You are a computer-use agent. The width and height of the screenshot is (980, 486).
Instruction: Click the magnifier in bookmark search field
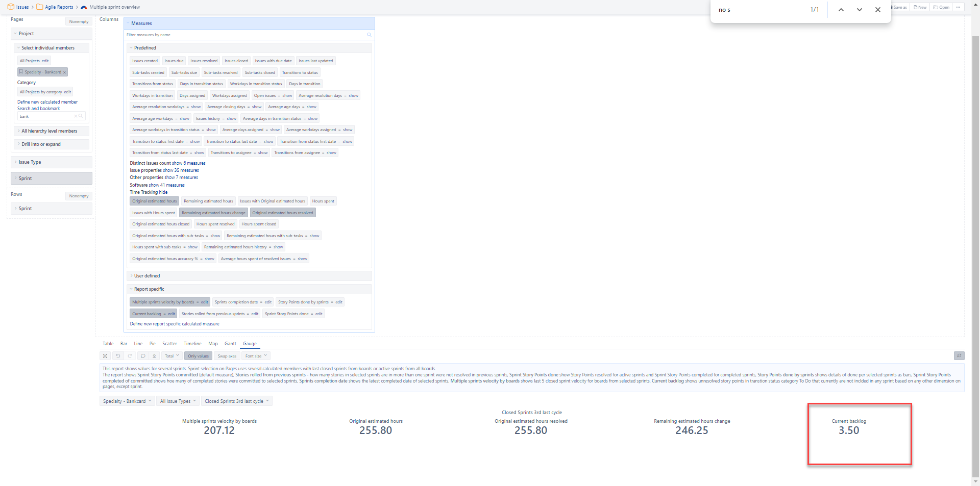tap(81, 116)
